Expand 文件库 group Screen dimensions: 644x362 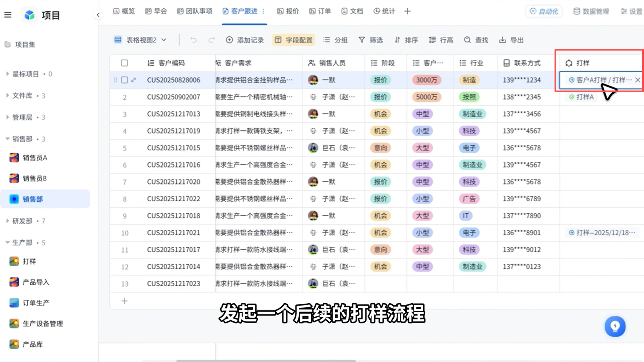point(7,96)
